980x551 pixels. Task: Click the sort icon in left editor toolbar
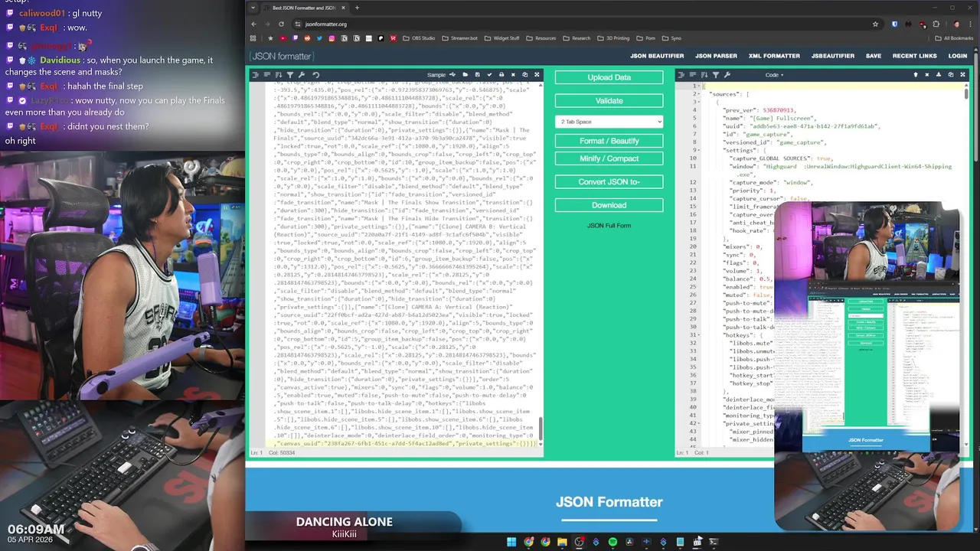click(x=279, y=75)
